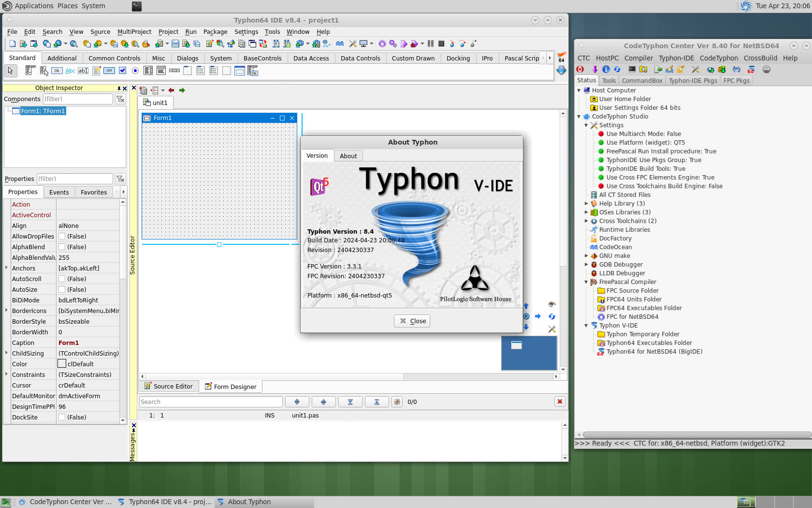The image size is (812, 508).
Task: Click the blue download arrow below palette scroll
Action: pos(561,70)
